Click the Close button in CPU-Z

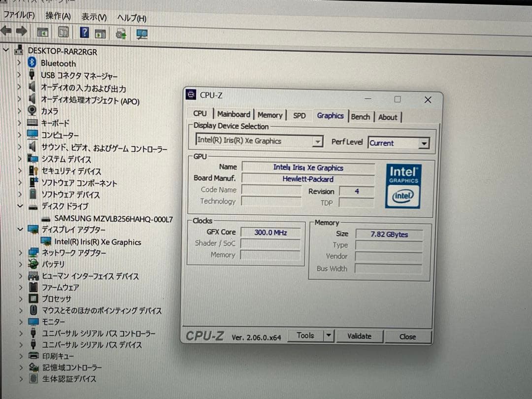tap(407, 336)
